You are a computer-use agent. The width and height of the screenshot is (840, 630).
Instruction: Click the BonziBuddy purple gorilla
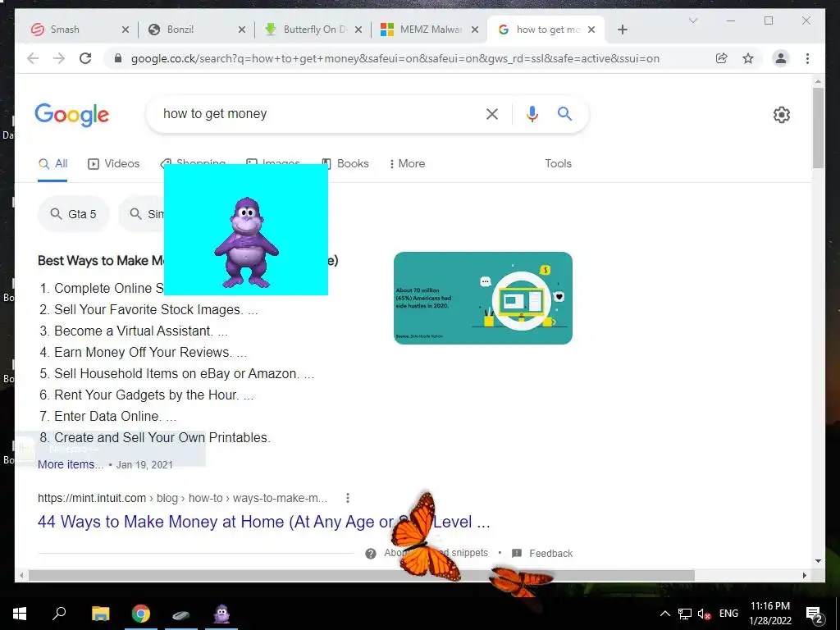(246, 242)
